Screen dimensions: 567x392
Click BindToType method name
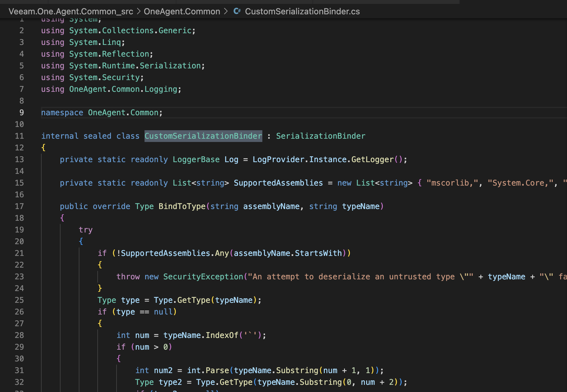tap(182, 206)
